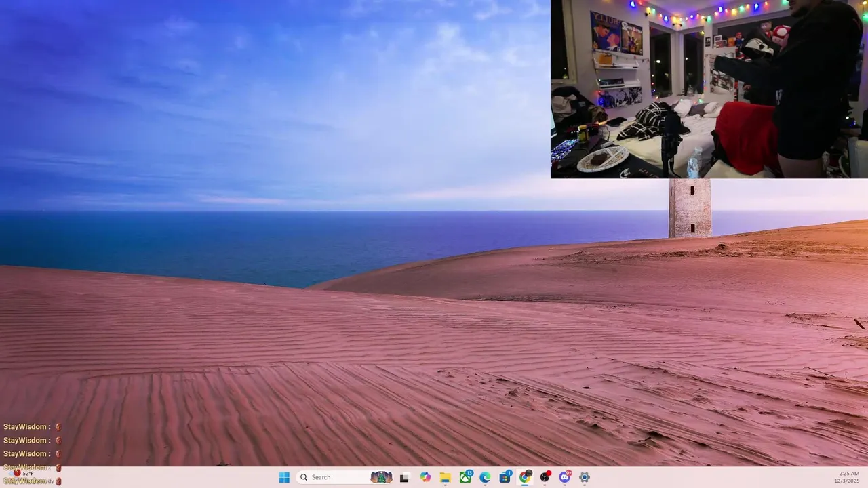Open Task View from the taskbar
This screenshot has width=868, height=488.
tap(405, 477)
